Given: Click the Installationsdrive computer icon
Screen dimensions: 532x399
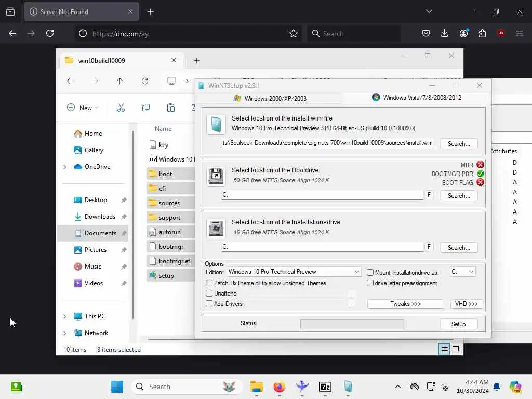Looking at the screenshot, I should [216, 229].
